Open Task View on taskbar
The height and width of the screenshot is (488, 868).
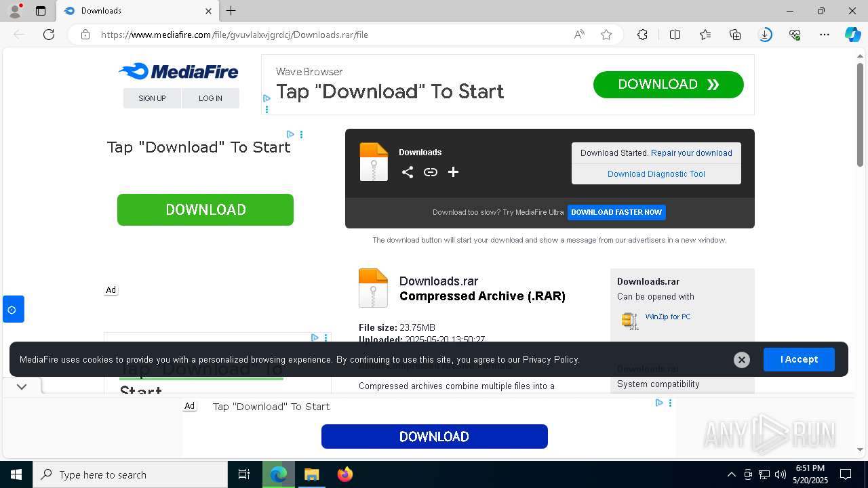coord(244,474)
